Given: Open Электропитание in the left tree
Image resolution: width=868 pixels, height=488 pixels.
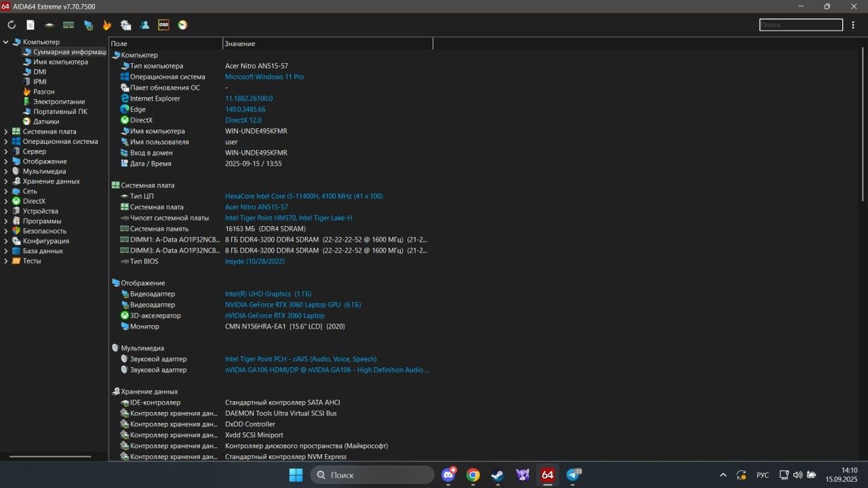Looking at the screenshot, I should pos(59,102).
